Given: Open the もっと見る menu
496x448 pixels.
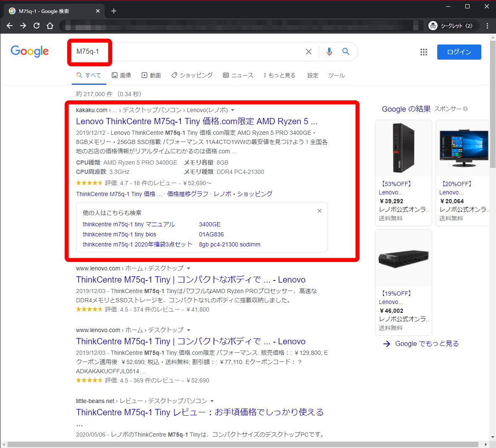Looking at the screenshot, I should coord(280,75).
